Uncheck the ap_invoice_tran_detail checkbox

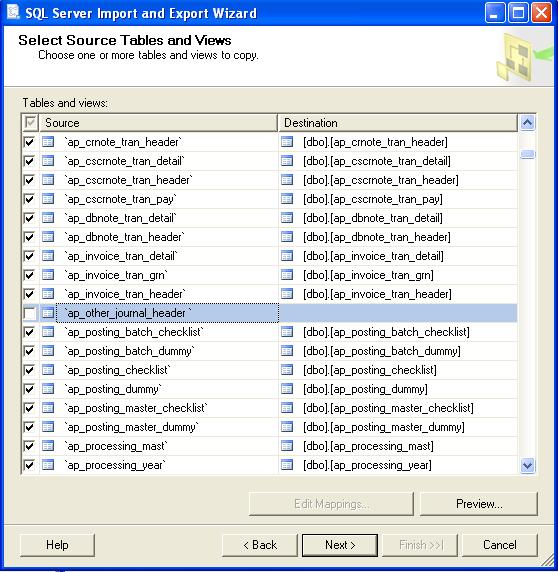coord(30,256)
